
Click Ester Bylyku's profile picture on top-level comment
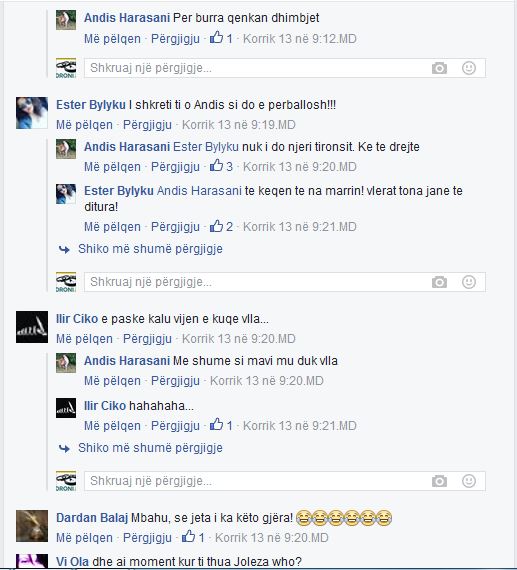tap(32, 113)
